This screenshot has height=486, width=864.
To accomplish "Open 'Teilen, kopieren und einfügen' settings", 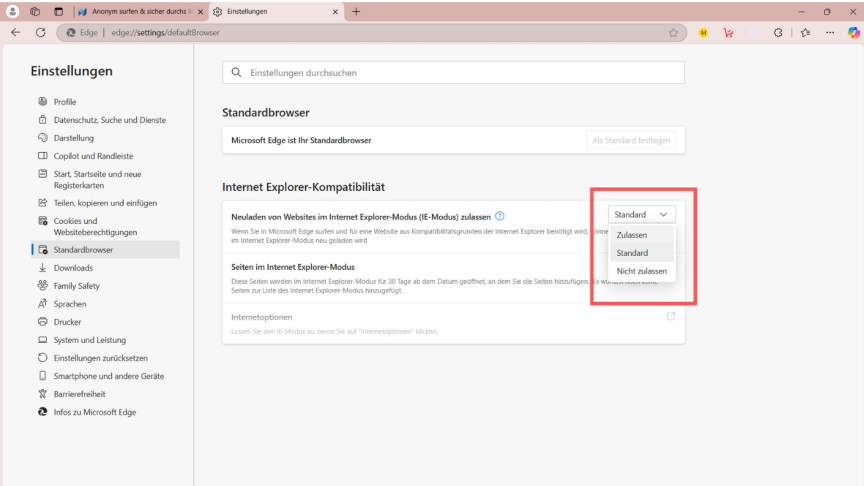I will point(105,203).
